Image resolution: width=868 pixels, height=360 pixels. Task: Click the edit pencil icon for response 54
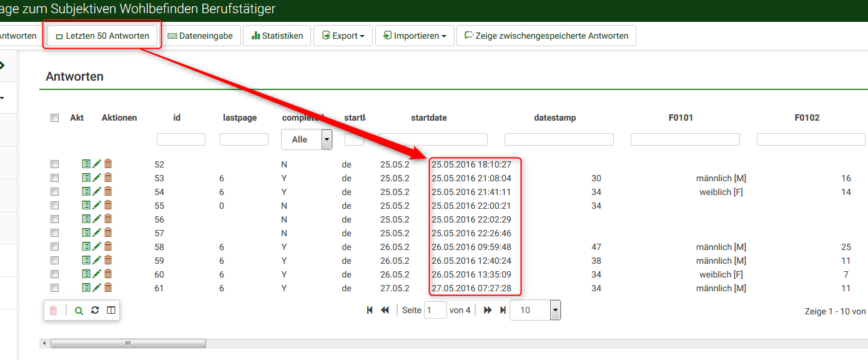(x=97, y=192)
